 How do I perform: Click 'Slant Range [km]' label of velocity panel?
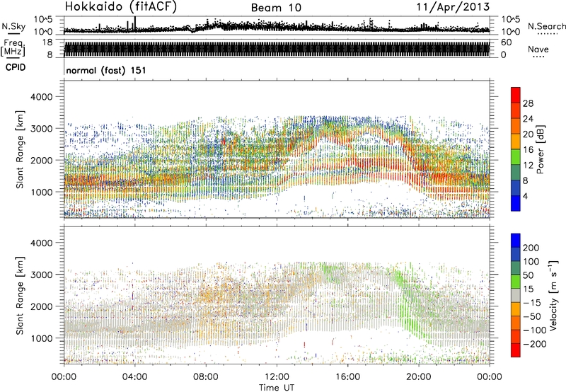point(21,295)
